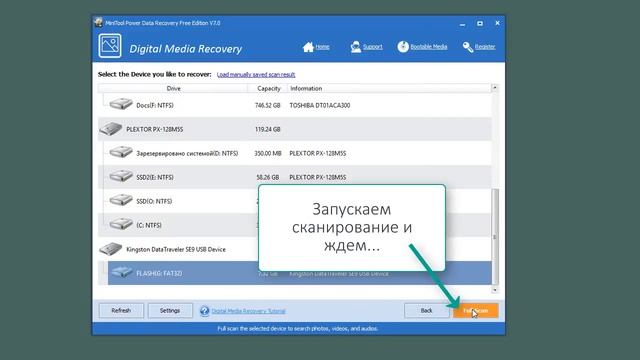Start the Full Scan
Screen dimensions: 640x360
(476, 311)
